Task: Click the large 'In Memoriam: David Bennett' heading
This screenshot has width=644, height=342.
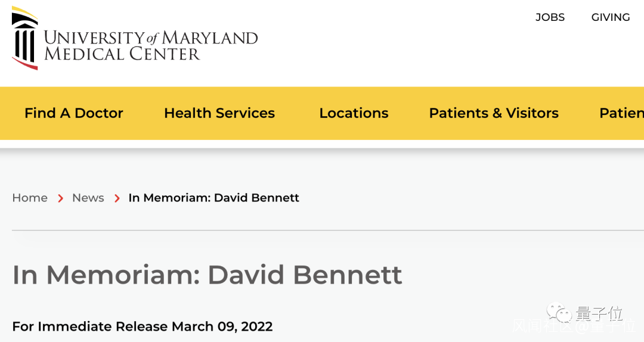Action: (207, 275)
